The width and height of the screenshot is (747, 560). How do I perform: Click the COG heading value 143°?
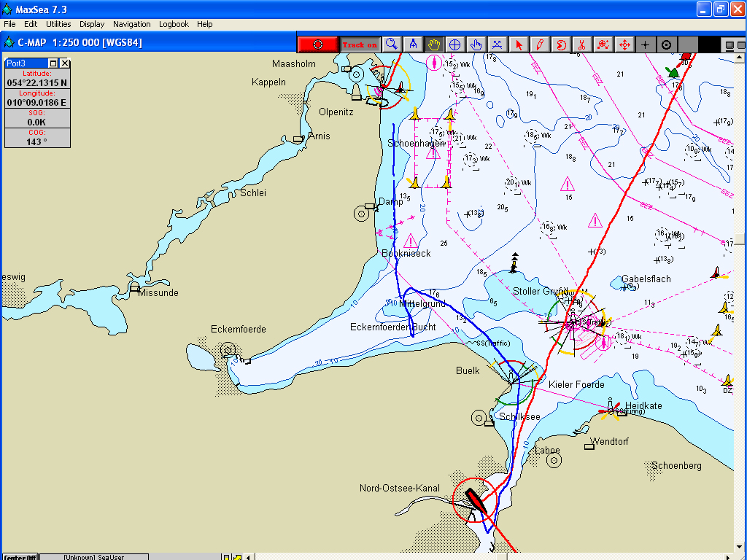coord(36,142)
